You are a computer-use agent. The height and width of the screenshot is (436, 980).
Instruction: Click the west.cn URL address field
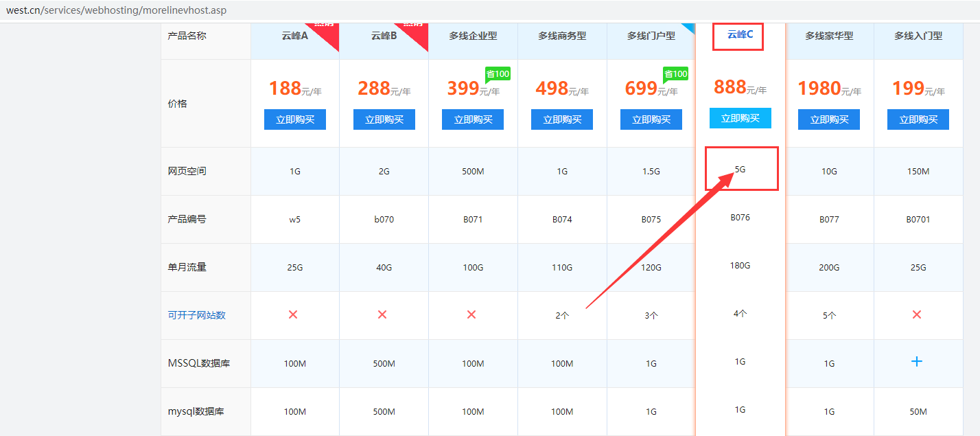point(117,10)
